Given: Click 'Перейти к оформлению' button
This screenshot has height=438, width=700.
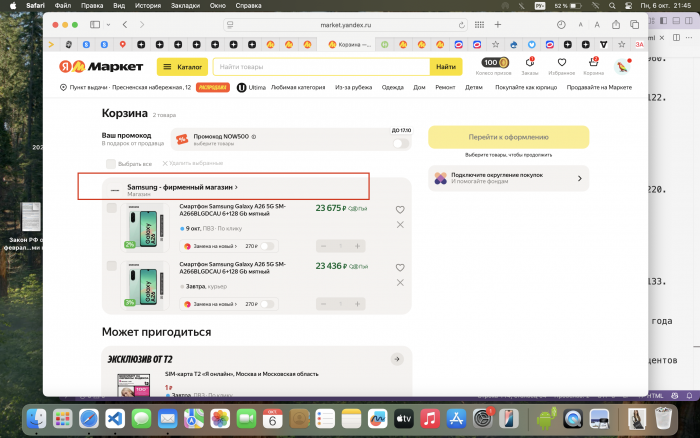Looking at the screenshot, I should click(507, 137).
